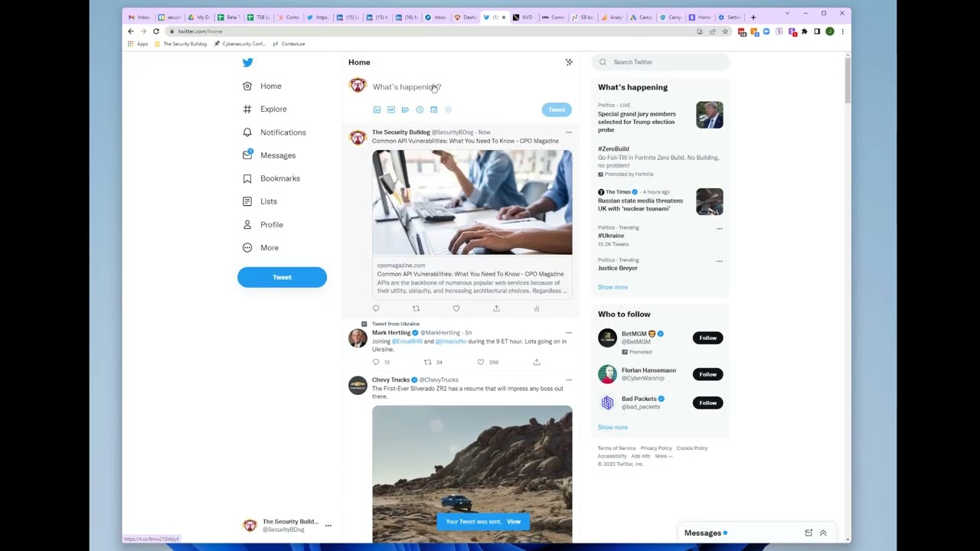This screenshot has width=980, height=551.
Task: Click new message icon in Messages drawer
Action: pyautogui.click(x=808, y=533)
